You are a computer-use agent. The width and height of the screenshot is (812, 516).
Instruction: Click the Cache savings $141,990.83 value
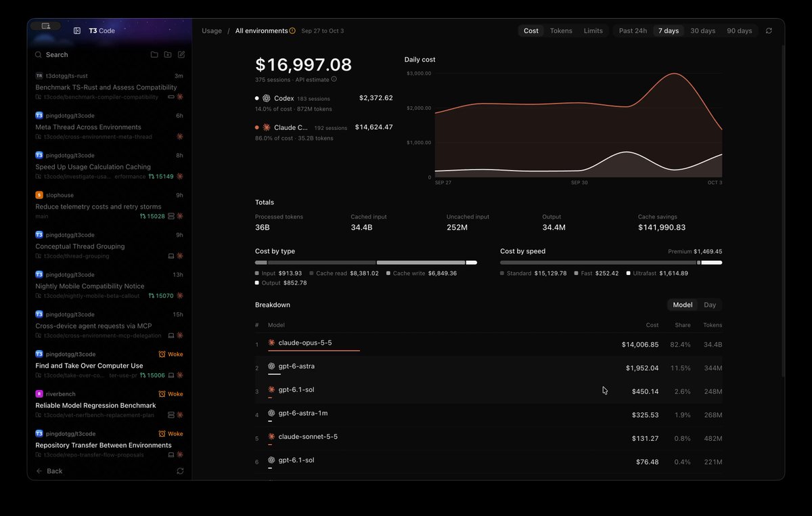[662, 228]
